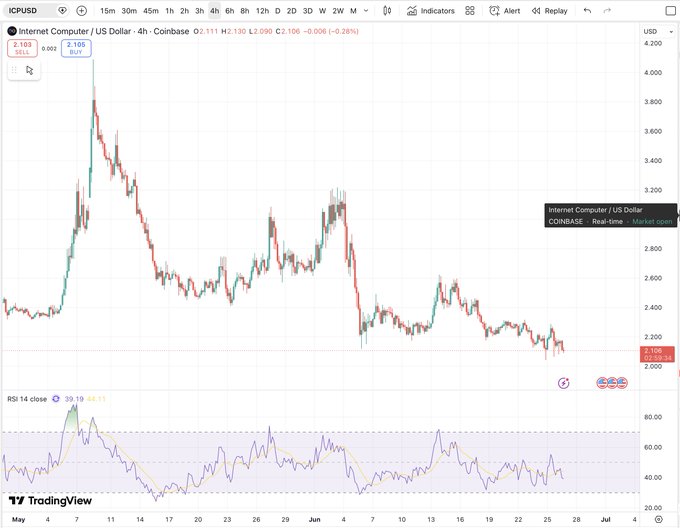The height and width of the screenshot is (528, 680).
Task: Click the 2.105 BUY button
Action: pyautogui.click(x=76, y=48)
